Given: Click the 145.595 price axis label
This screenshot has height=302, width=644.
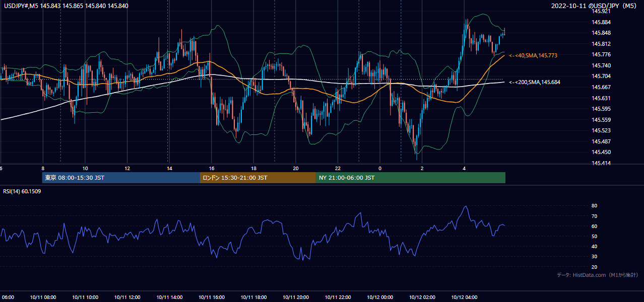Looking at the screenshot, I should 601,109.
